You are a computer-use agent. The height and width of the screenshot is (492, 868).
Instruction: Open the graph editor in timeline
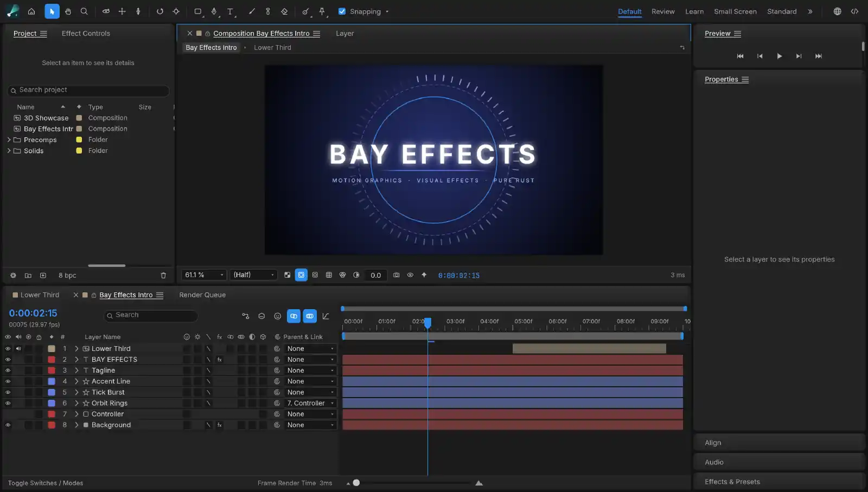click(x=325, y=316)
